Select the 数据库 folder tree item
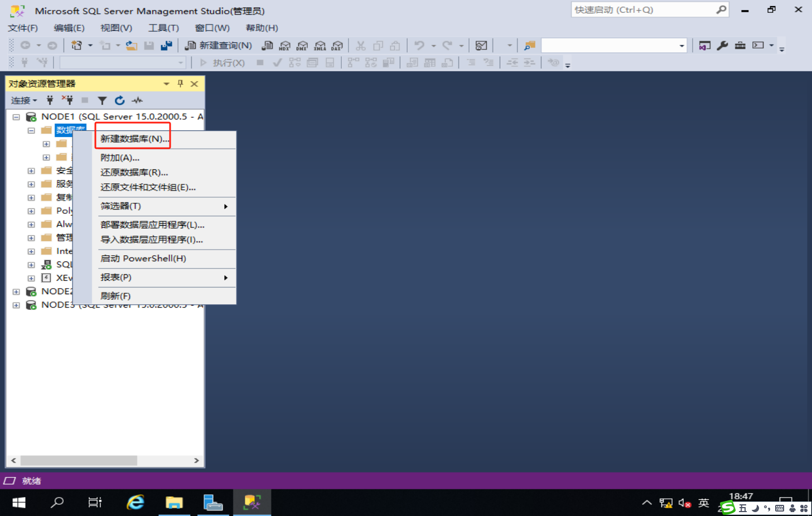The height and width of the screenshot is (516, 812). [70, 130]
